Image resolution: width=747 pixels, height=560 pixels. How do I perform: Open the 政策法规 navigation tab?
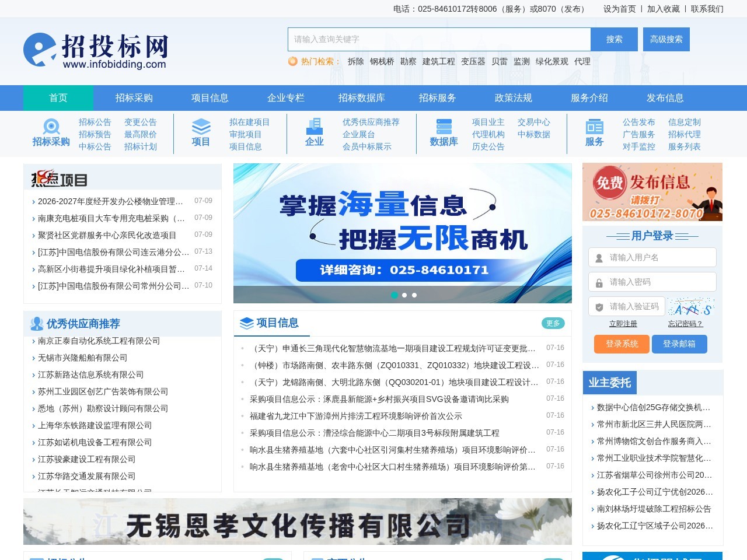coord(514,98)
